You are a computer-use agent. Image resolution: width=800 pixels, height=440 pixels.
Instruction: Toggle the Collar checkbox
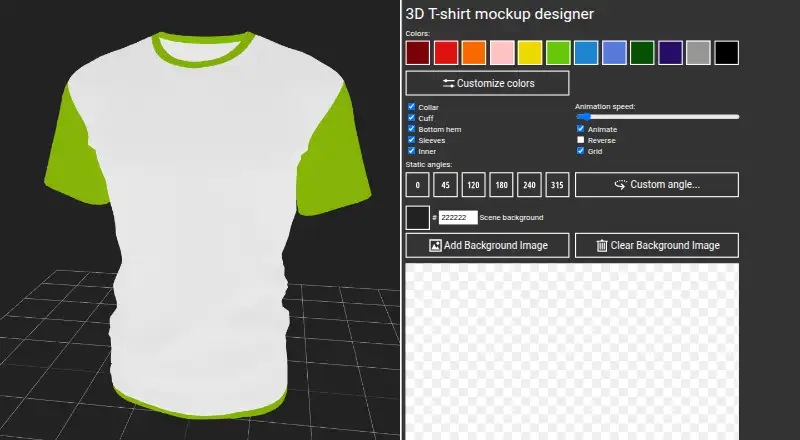411,107
